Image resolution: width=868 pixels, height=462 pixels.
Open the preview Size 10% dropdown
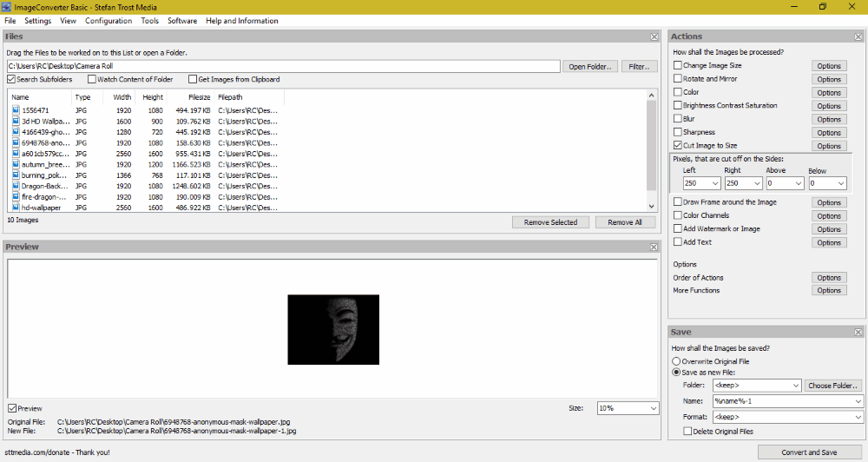[x=654, y=408]
